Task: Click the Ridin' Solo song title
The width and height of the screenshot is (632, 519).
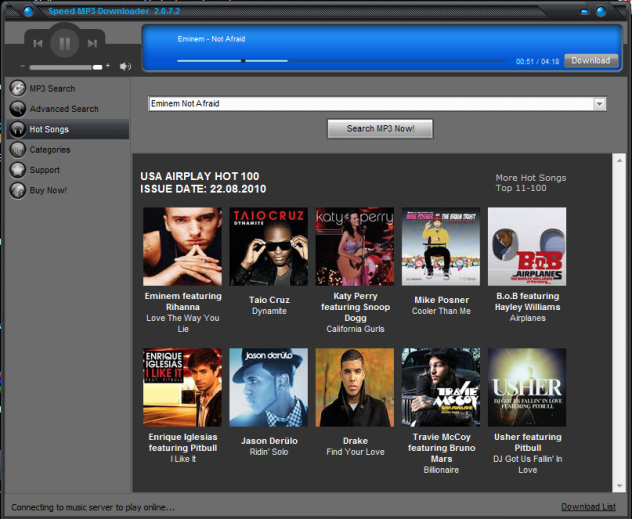Action: [x=269, y=452]
